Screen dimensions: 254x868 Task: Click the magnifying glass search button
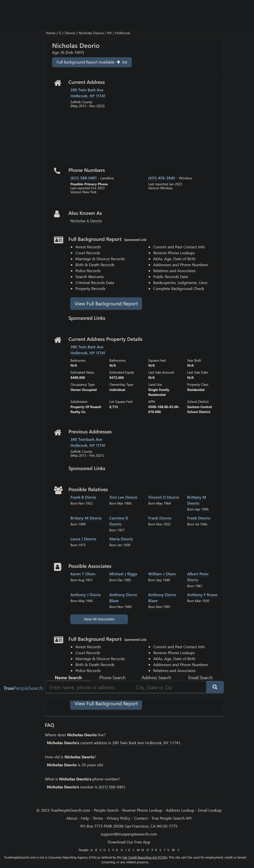tap(215, 687)
